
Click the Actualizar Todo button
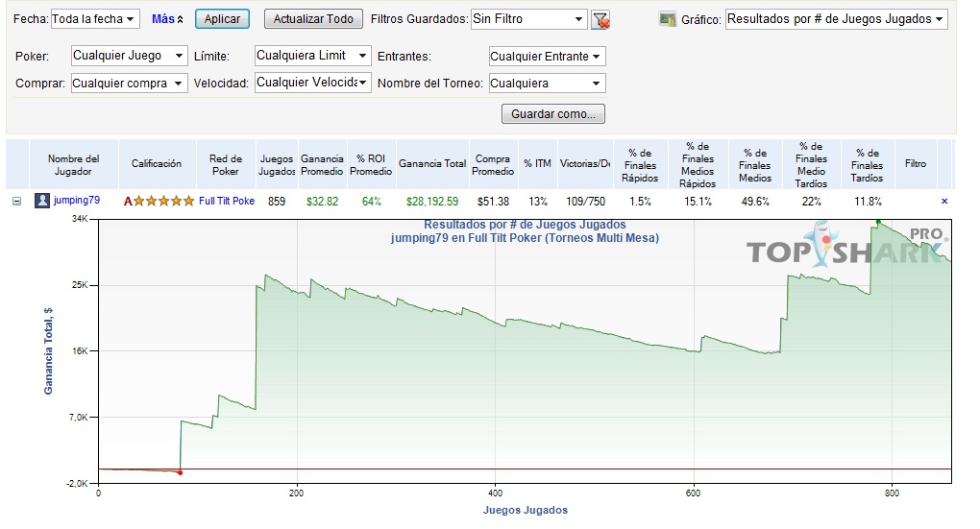[x=313, y=19]
